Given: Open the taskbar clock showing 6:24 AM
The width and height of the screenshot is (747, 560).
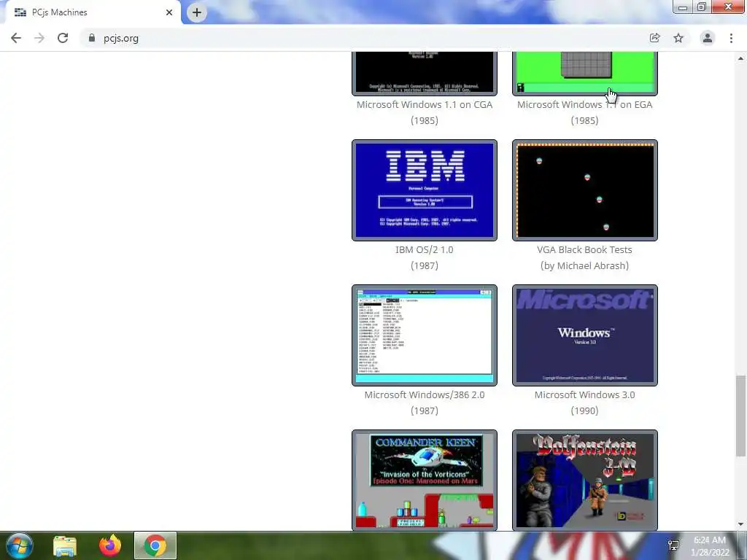Looking at the screenshot, I should (710, 546).
